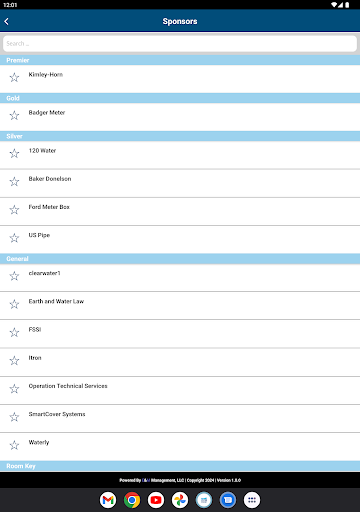Star the US Pipe entry
Image resolution: width=360 pixels, height=512 pixels.
(14, 238)
